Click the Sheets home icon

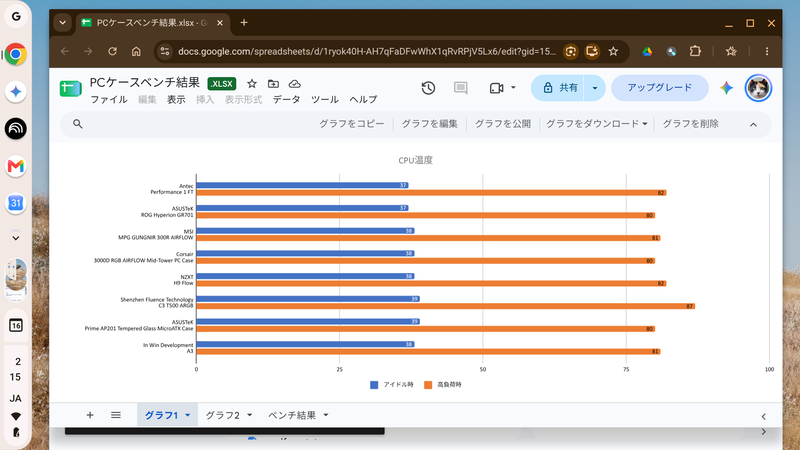pyautogui.click(x=70, y=88)
